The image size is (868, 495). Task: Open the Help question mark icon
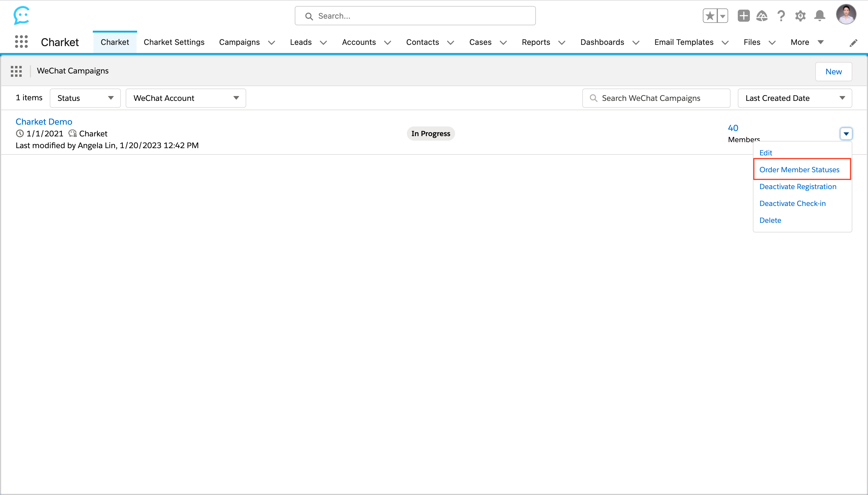coord(781,16)
